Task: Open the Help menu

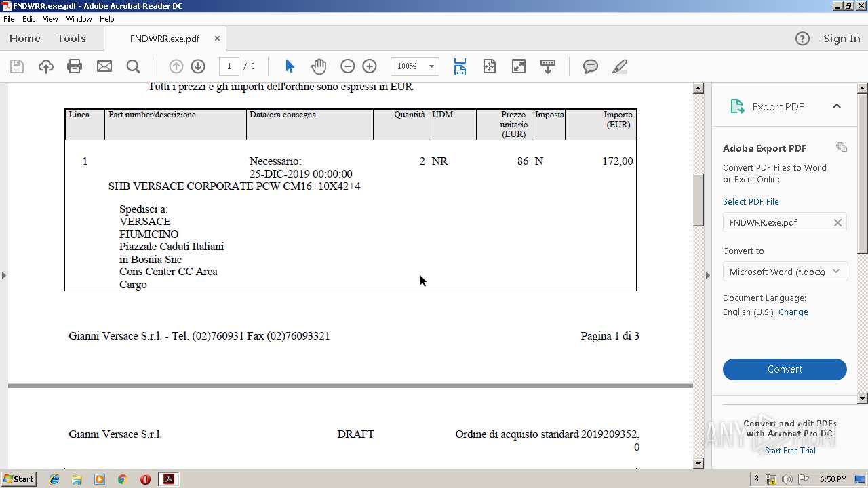Action: pos(107,19)
